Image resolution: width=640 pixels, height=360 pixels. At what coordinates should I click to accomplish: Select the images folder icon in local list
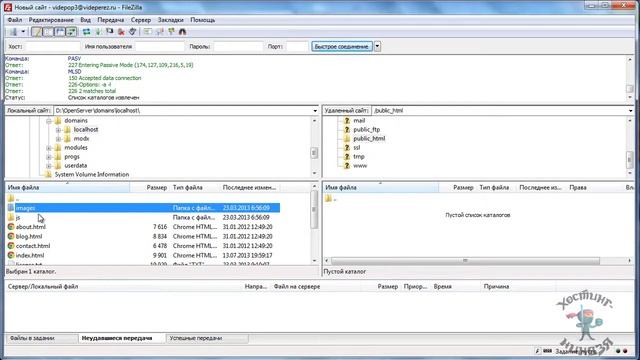[11, 208]
